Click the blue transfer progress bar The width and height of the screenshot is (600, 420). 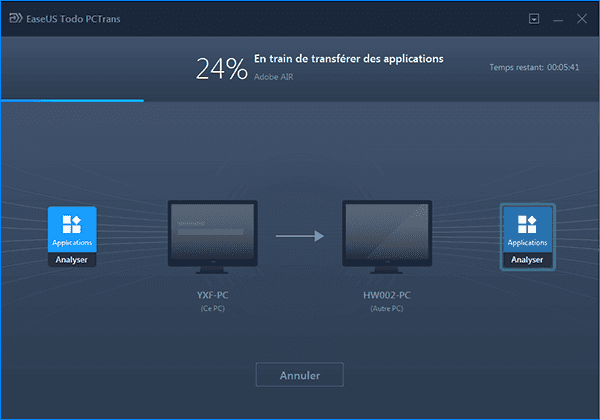[x=72, y=101]
